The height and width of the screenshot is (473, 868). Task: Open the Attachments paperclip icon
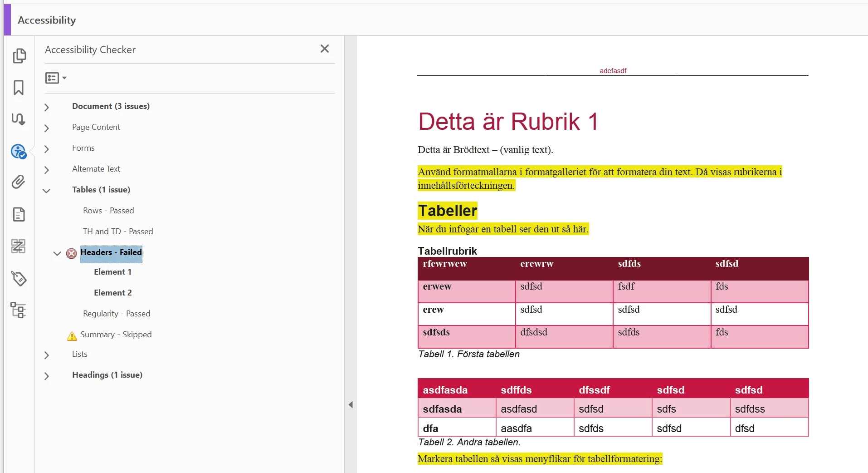click(x=19, y=182)
